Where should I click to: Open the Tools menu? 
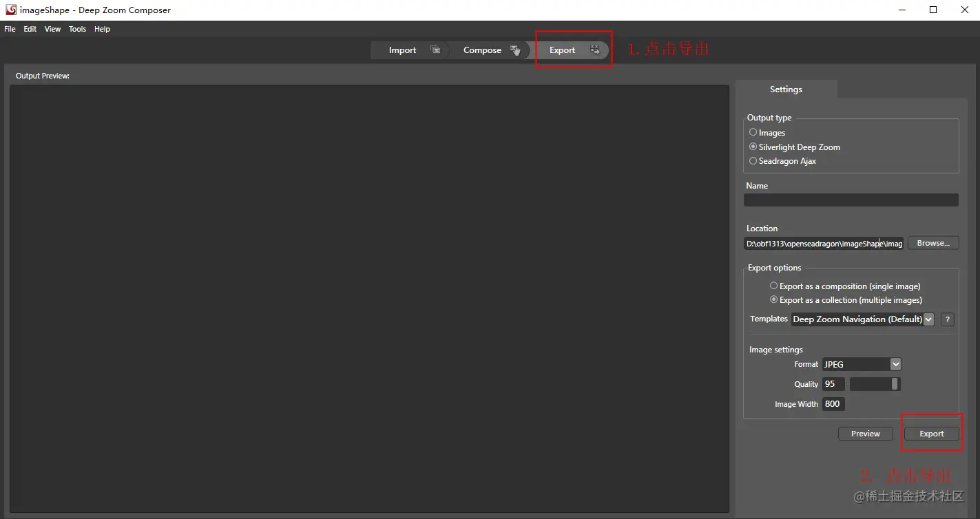coord(78,29)
